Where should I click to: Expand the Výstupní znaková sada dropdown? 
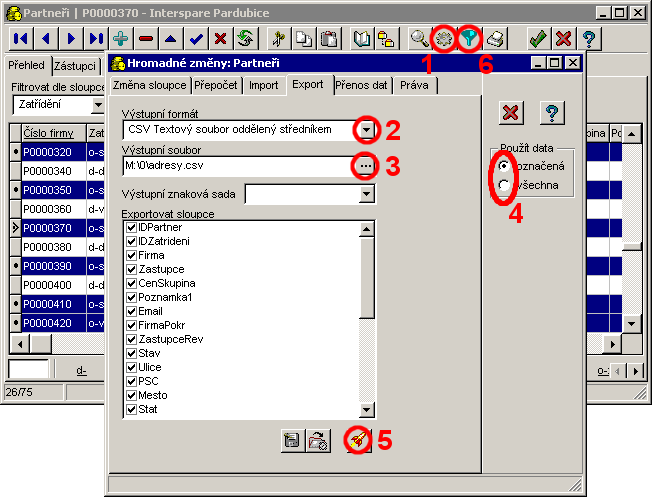[365, 193]
